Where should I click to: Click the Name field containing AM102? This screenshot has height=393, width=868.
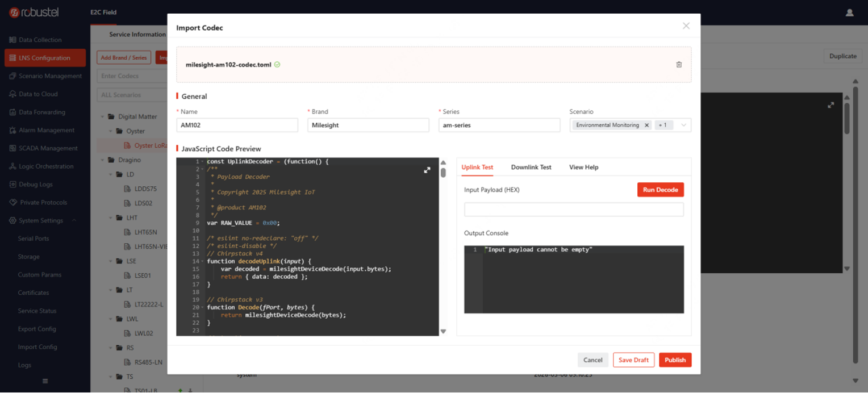(237, 125)
